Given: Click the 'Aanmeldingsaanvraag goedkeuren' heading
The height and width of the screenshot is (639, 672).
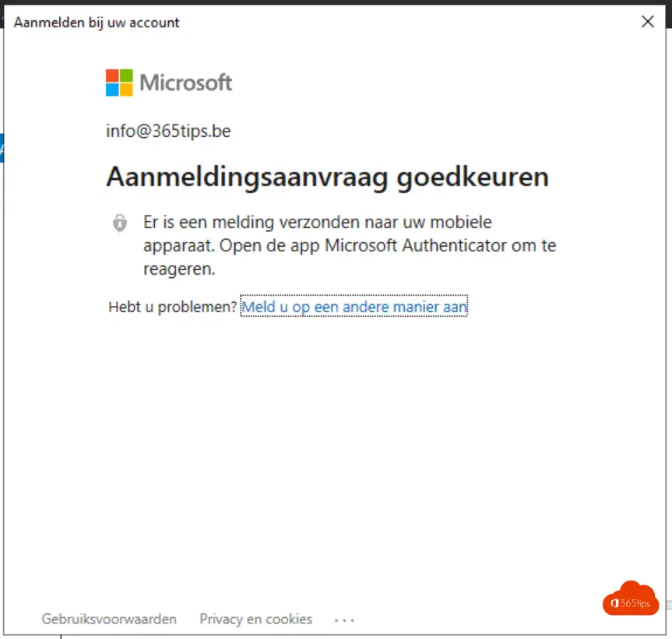Looking at the screenshot, I should [x=327, y=177].
